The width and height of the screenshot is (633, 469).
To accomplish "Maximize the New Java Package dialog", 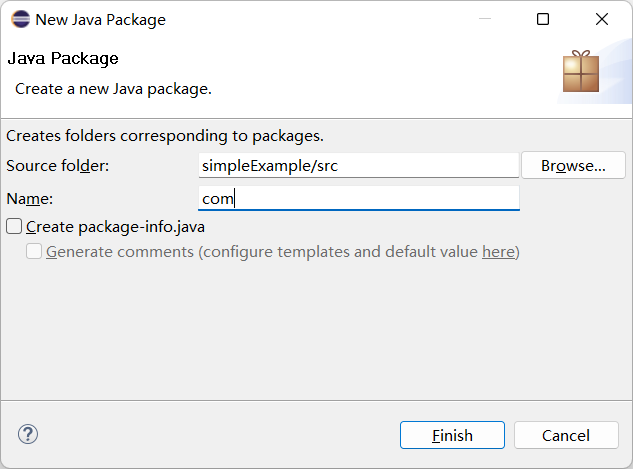I will [x=543, y=19].
